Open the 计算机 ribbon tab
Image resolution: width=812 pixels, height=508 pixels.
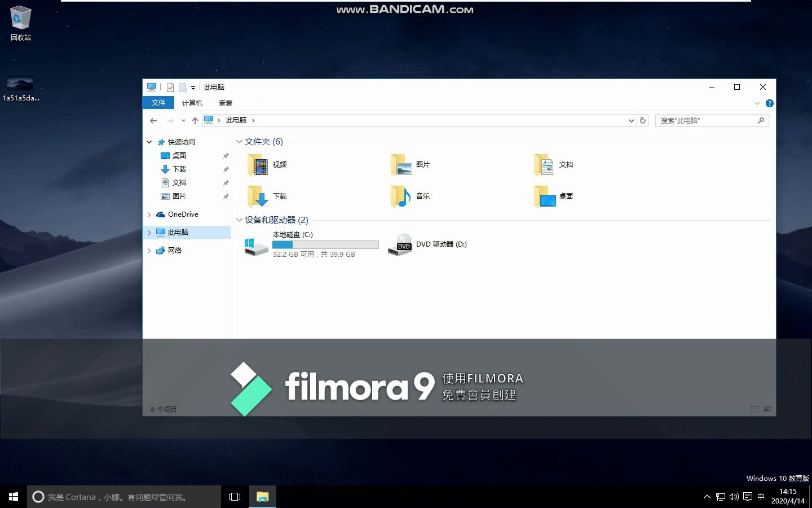coord(192,103)
